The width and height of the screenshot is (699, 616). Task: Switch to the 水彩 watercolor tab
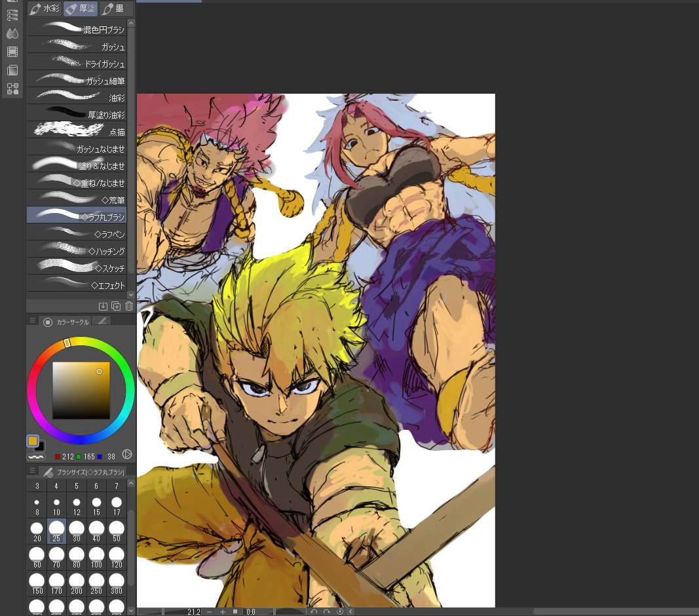45,9
